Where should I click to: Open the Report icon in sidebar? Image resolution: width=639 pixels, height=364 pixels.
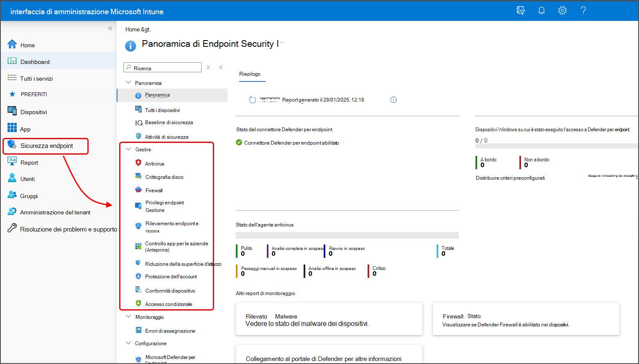pos(12,162)
